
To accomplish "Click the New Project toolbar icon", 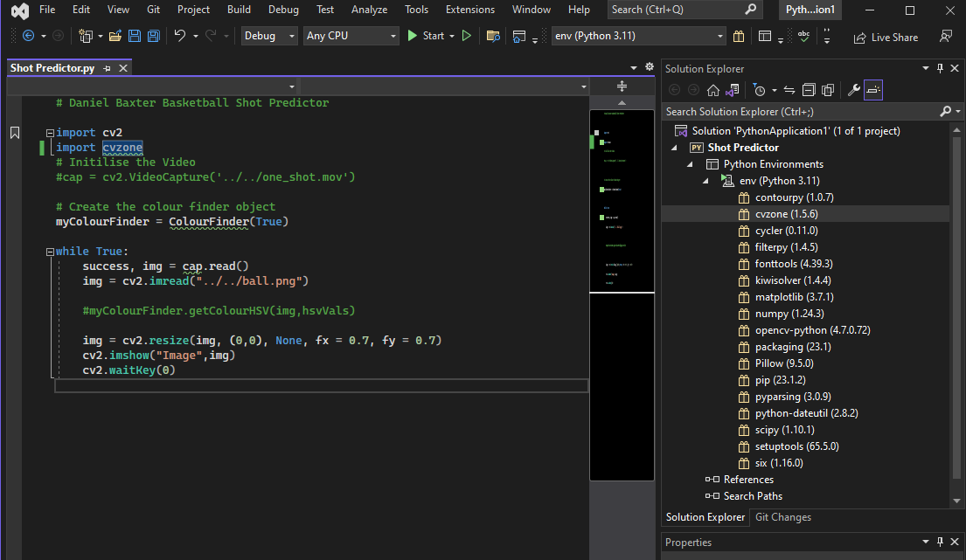I will 85,37.
